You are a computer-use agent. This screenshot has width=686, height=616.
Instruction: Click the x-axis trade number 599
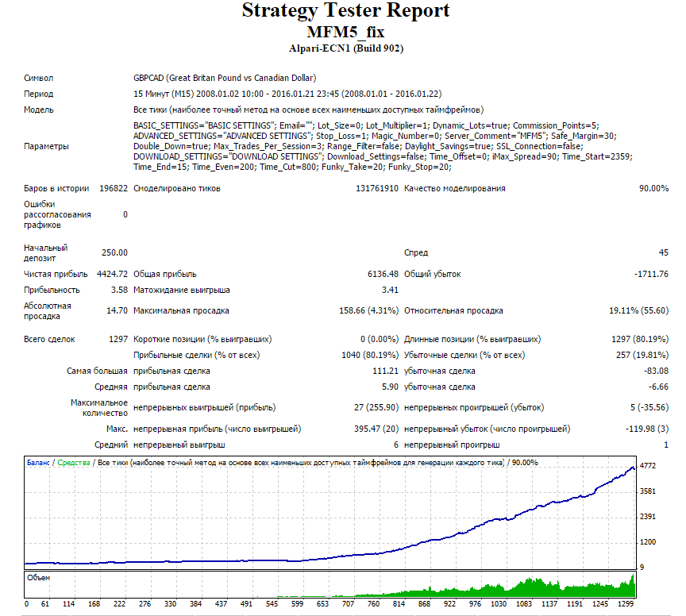(297, 604)
